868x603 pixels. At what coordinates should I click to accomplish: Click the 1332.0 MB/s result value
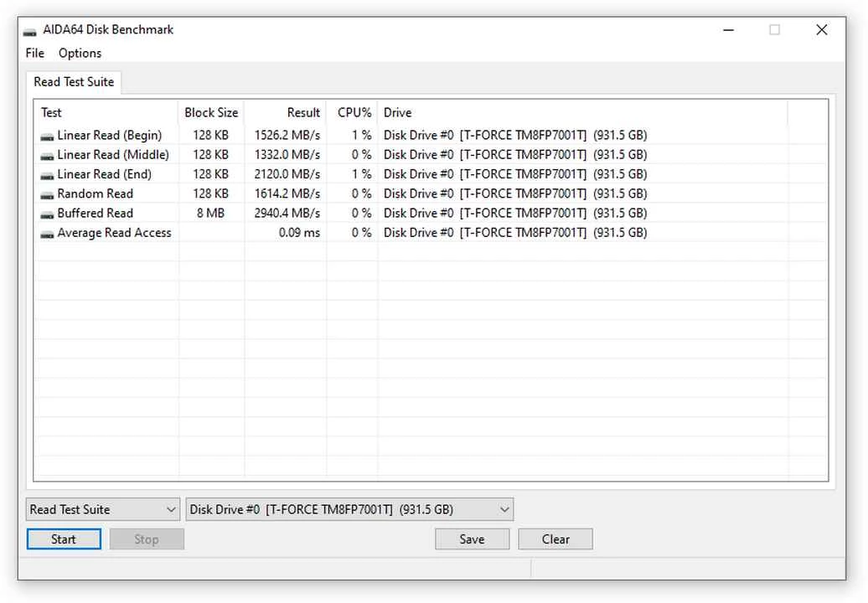click(x=287, y=155)
